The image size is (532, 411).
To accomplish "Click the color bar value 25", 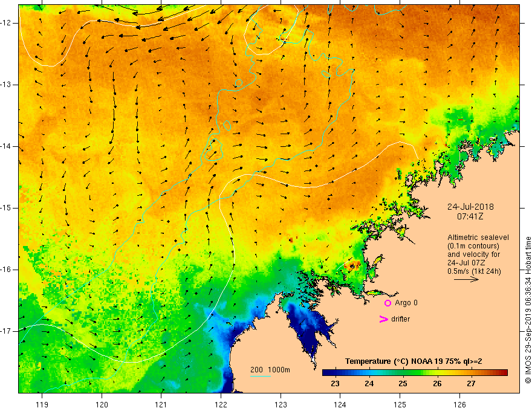I will click(403, 384).
